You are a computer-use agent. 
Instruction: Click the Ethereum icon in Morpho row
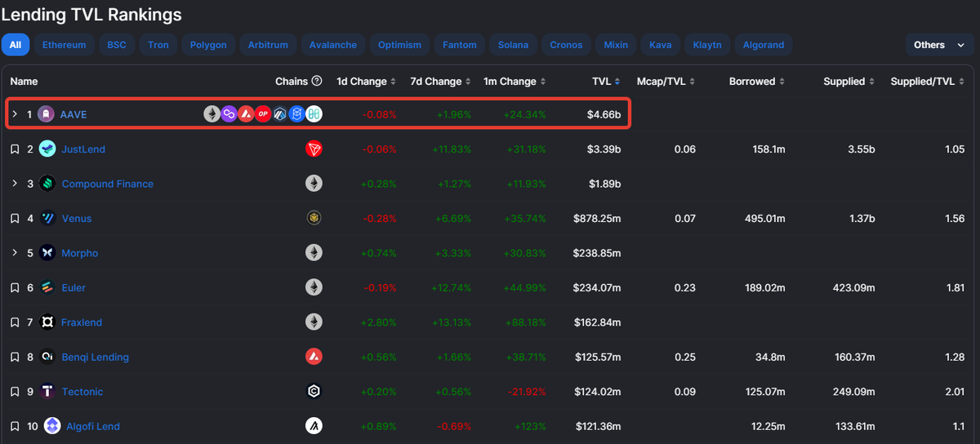(314, 253)
